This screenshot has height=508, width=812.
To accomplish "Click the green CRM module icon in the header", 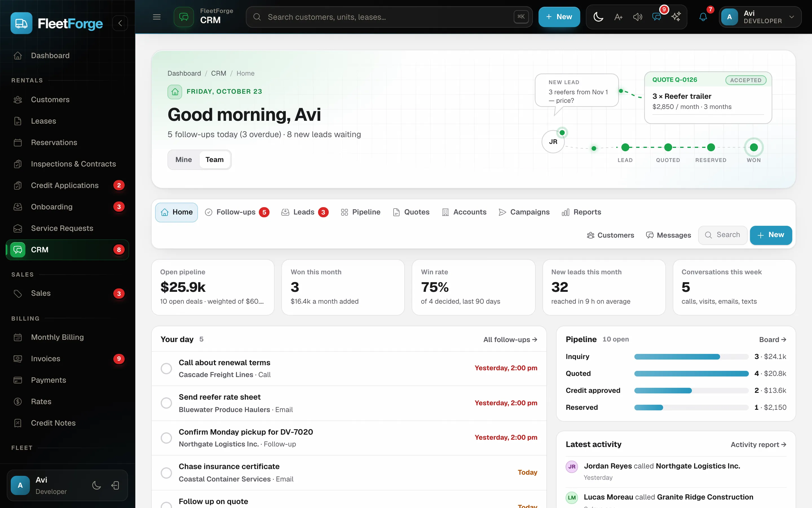I will [184, 17].
